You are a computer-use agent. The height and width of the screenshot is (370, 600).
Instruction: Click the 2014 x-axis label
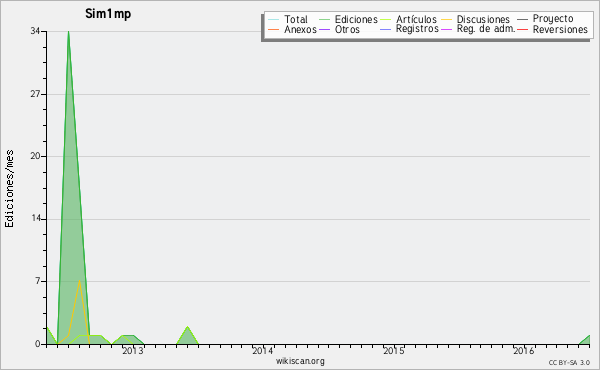263,351
